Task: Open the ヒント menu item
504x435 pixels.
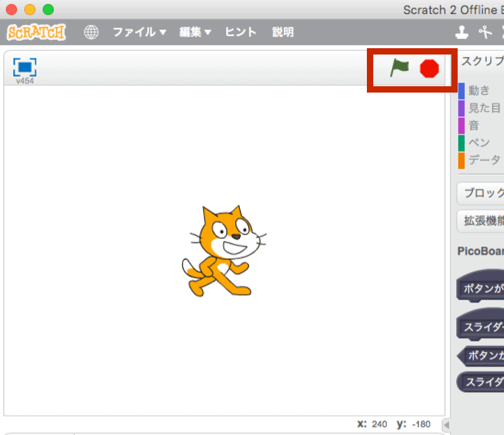Action: 241,32
